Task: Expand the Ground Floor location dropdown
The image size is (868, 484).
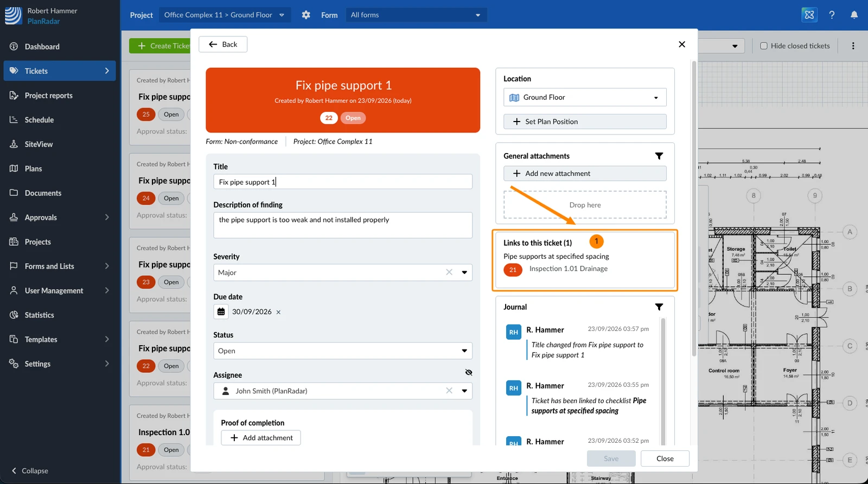Action: tap(585, 98)
